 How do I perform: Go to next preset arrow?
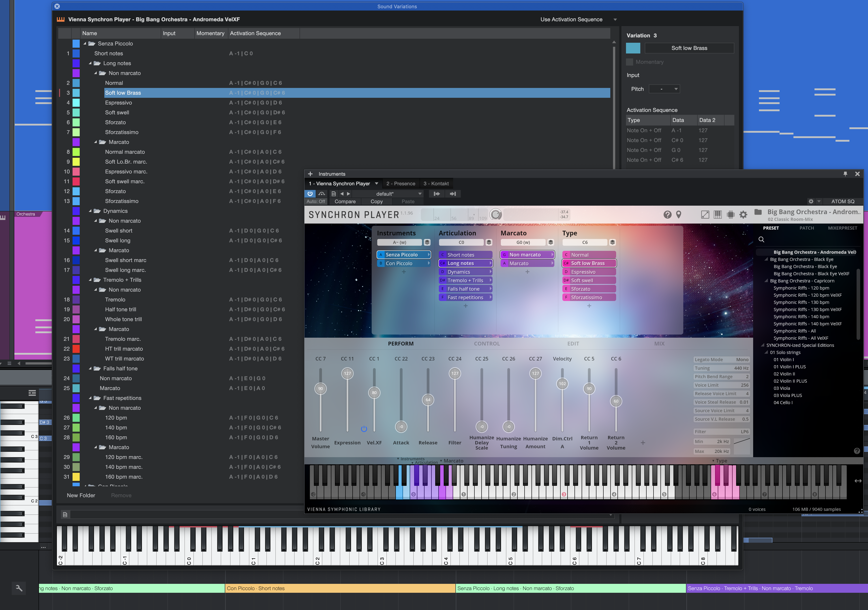(349, 194)
